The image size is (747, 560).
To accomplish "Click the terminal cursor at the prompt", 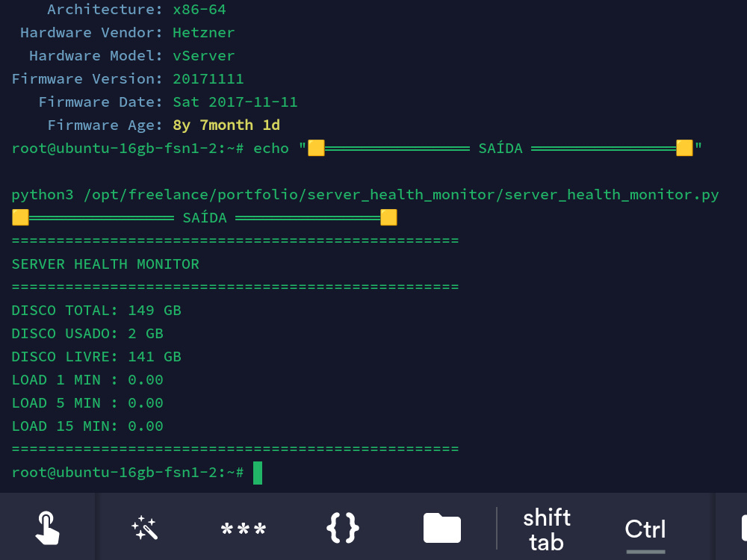I will (x=258, y=473).
